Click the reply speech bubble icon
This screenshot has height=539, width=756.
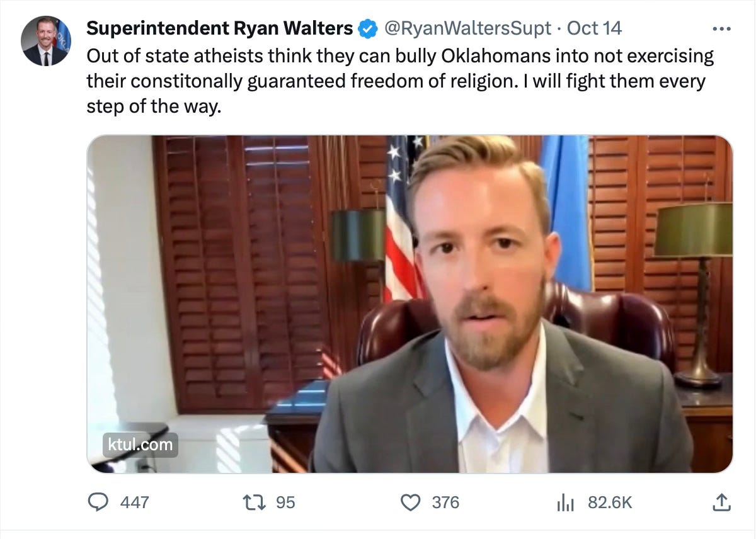(x=98, y=502)
